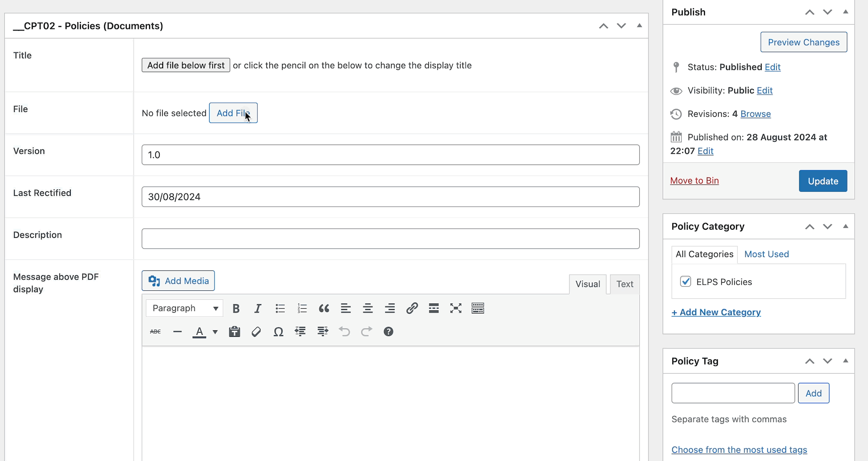The width and height of the screenshot is (868, 461).
Task: Open the Paragraph format dropdown
Action: tap(185, 308)
